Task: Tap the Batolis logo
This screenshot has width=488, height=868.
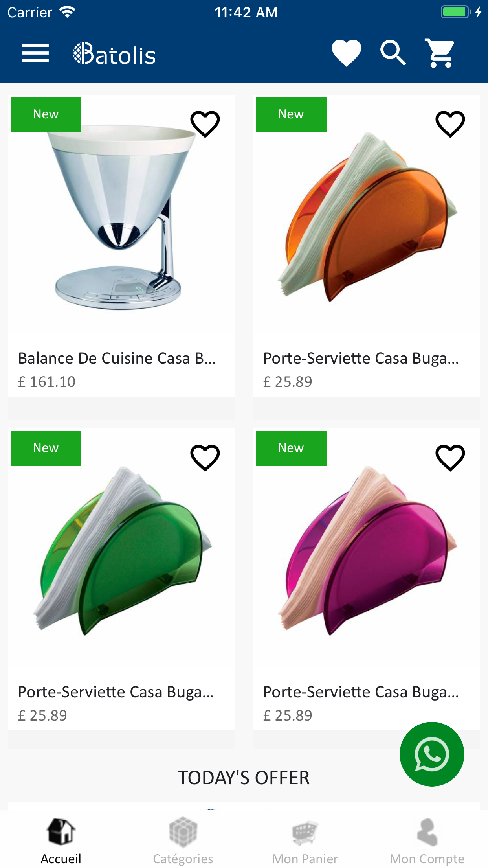Action: (114, 54)
